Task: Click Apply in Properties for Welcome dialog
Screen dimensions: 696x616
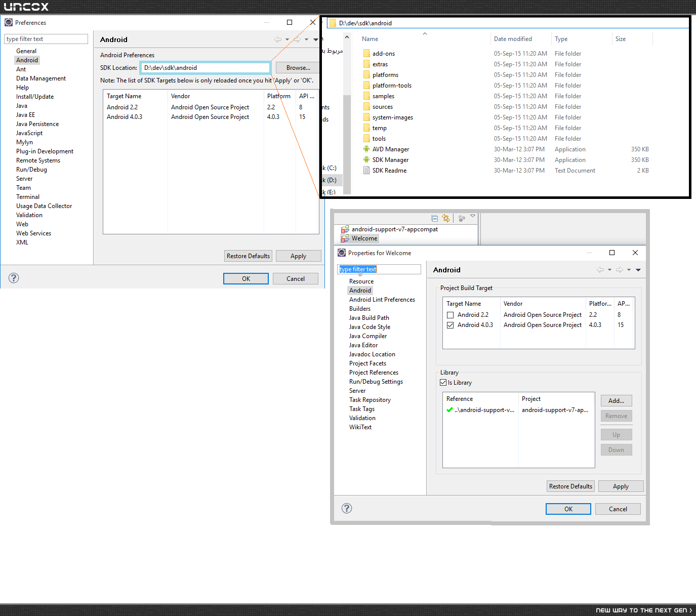Action: tap(621, 486)
